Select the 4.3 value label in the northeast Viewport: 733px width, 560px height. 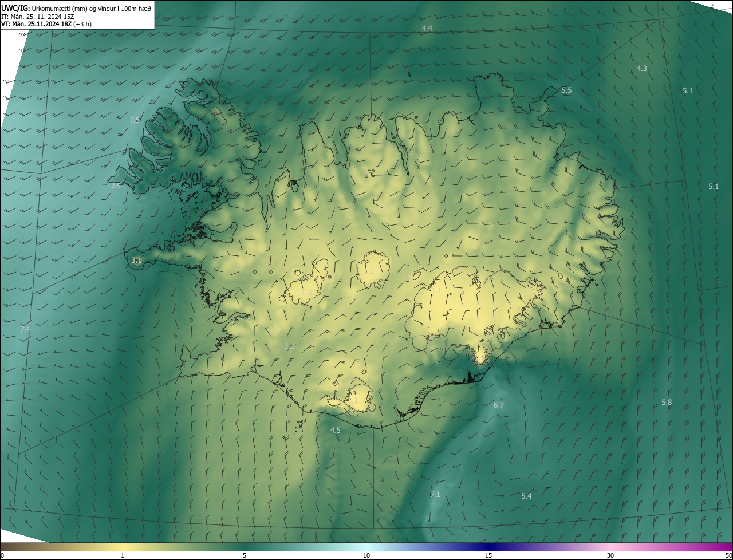click(x=641, y=69)
